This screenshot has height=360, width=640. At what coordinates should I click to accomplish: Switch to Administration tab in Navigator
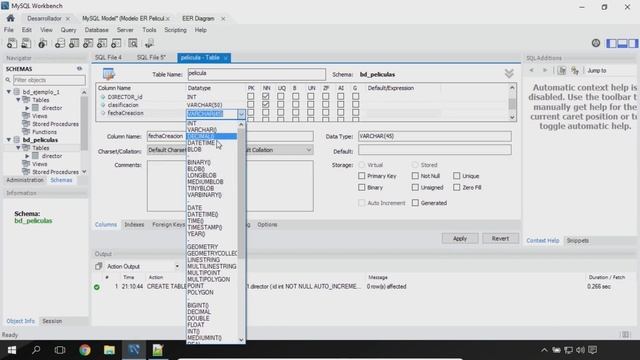point(25,180)
